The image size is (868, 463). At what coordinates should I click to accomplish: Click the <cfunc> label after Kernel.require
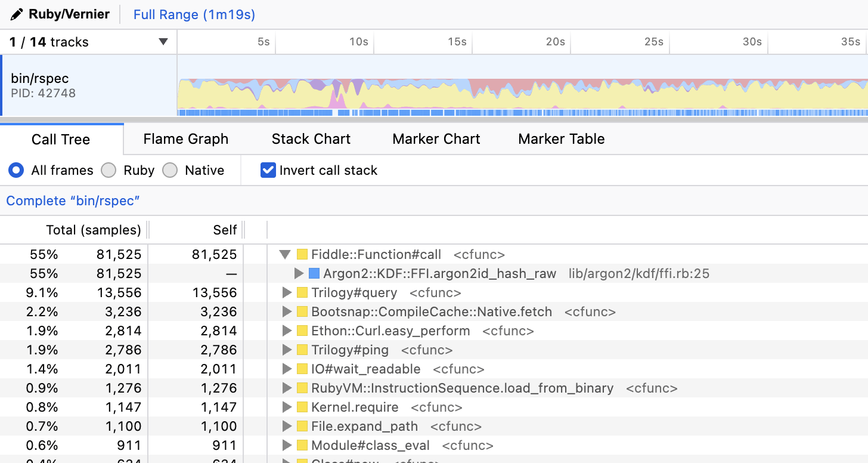(x=436, y=408)
